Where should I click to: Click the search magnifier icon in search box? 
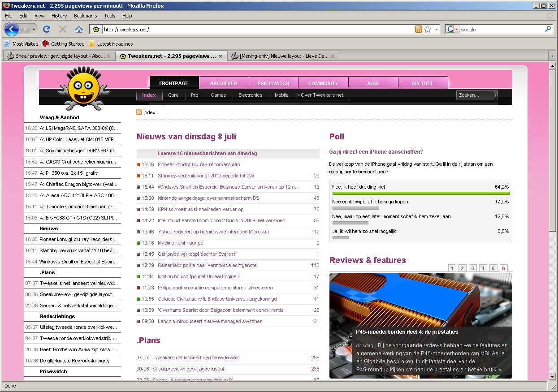(548, 29)
